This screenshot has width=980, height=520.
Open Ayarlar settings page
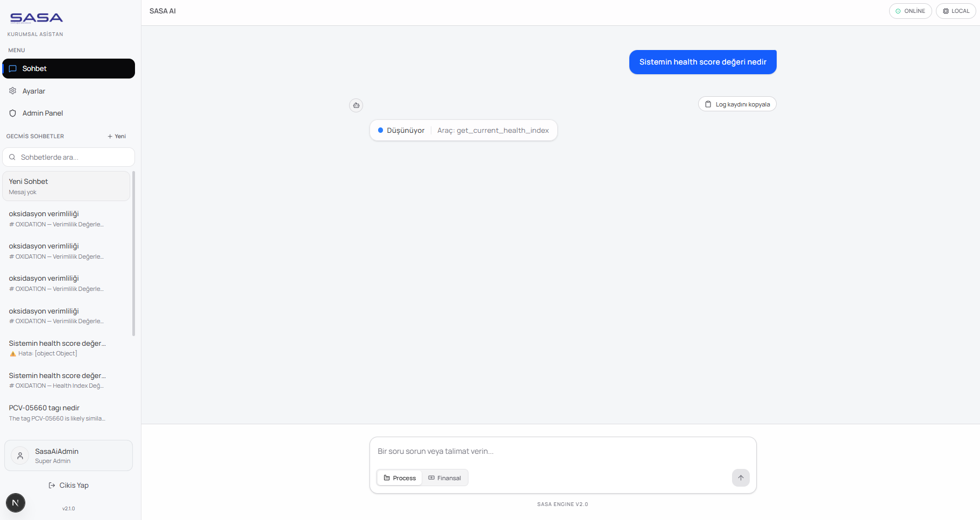[x=69, y=91]
